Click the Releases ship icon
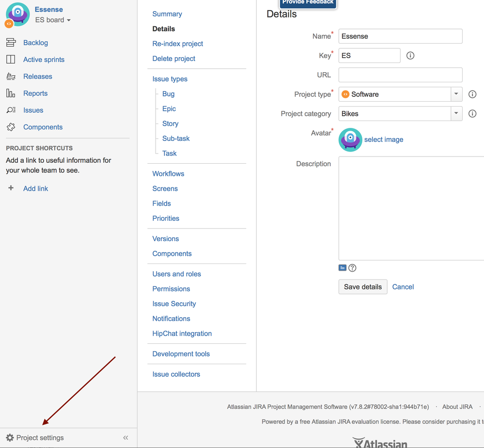The width and height of the screenshot is (484, 448). (x=11, y=76)
